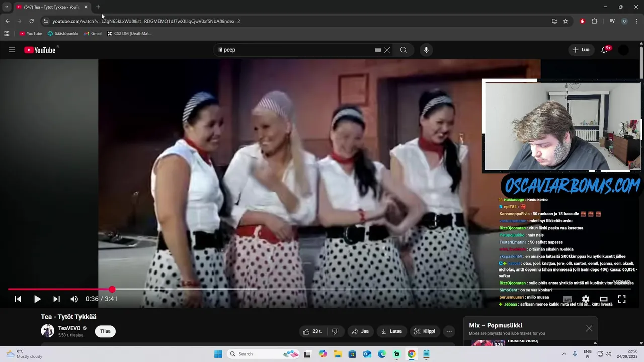This screenshot has height=362, width=644.
Task: Resume playback with the play button
Action: [37, 299]
